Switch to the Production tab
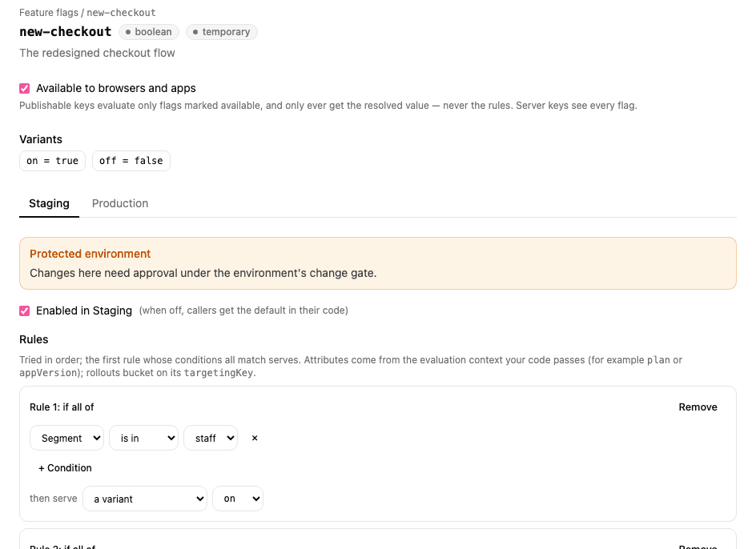 120,203
